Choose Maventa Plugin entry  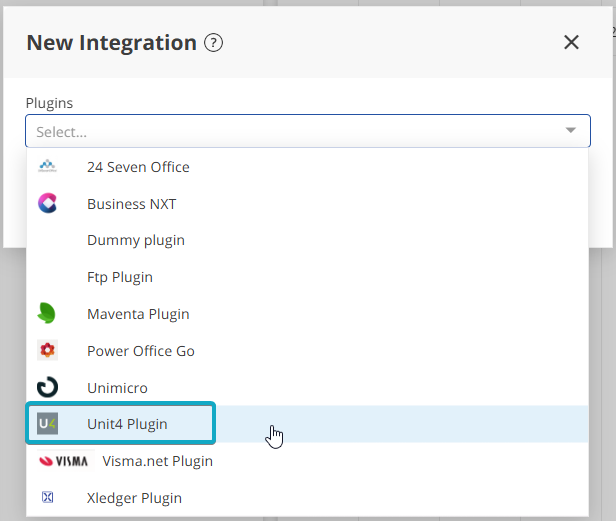click(138, 314)
